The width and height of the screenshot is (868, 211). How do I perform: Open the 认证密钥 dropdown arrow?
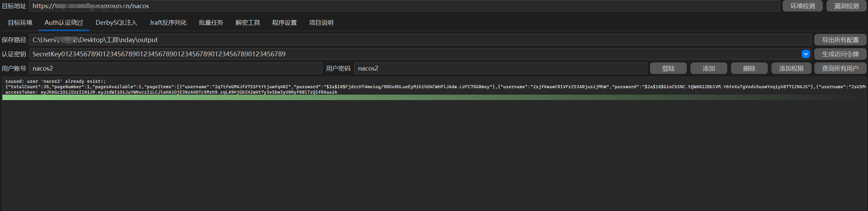click(805, 54)
